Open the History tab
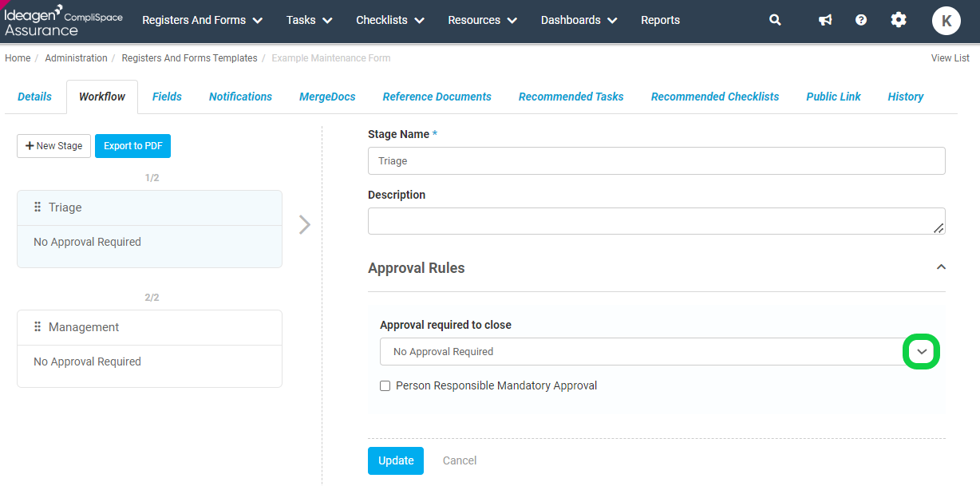This screenshot has width=980, height=486. click(x=906, y=97)
